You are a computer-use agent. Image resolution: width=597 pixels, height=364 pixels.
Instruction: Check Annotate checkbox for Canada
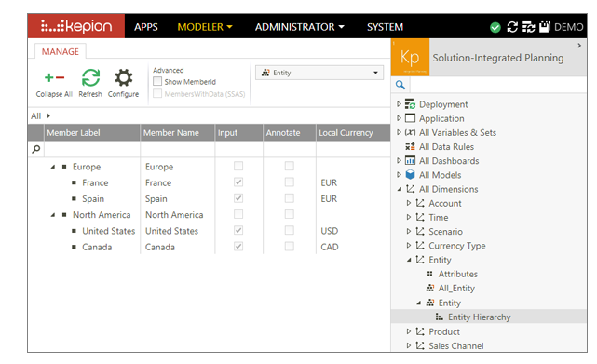[x=290, y=247]
